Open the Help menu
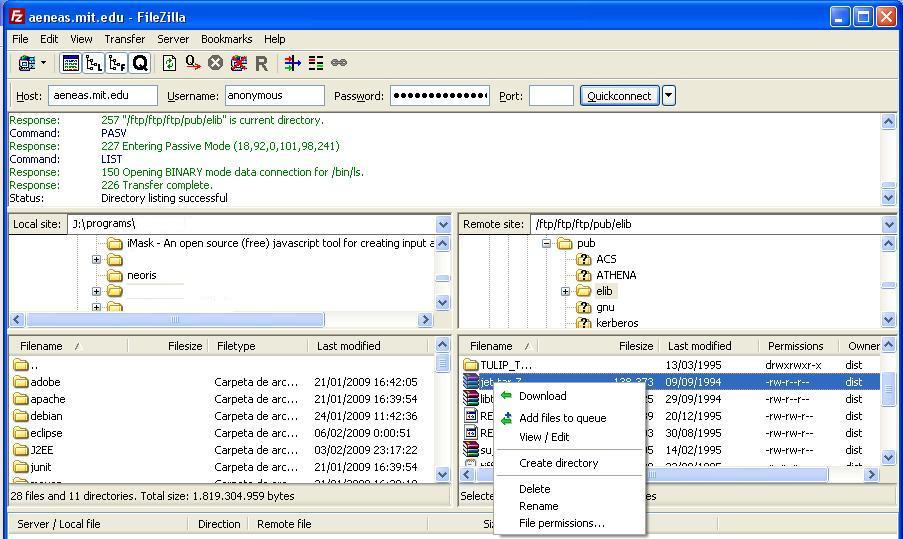 275,39
